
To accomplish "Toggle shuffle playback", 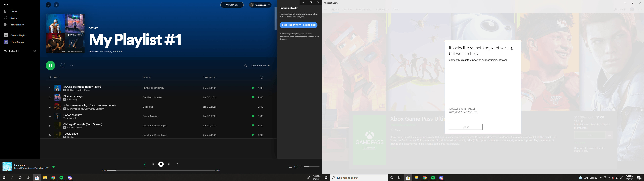I will (145, 164).
